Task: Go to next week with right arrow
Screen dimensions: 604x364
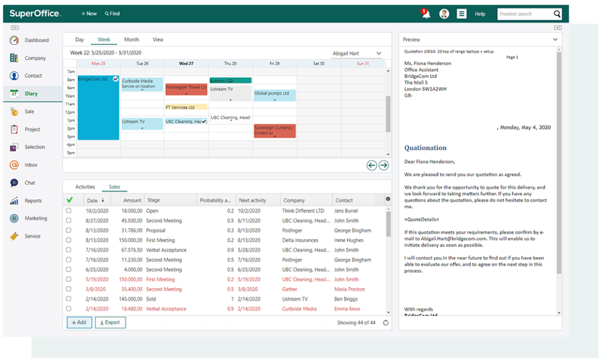Action: pos(383,165)
